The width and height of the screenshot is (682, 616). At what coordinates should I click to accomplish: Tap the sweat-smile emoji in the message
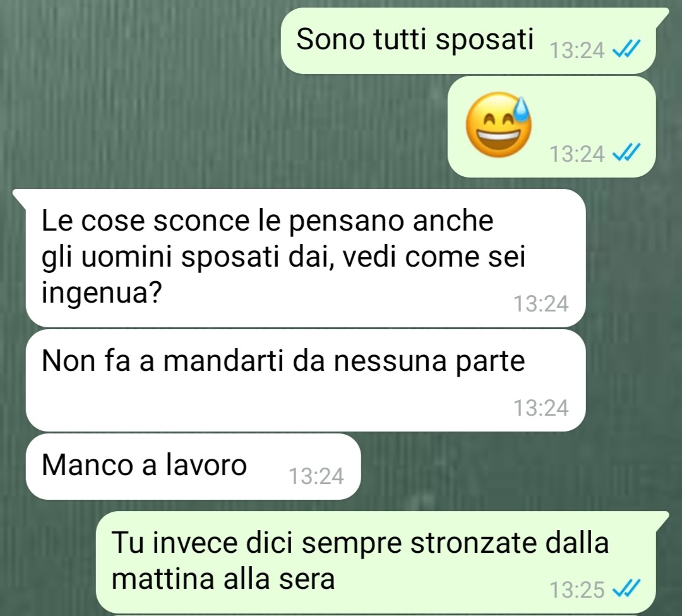click(x=498, y=125)
